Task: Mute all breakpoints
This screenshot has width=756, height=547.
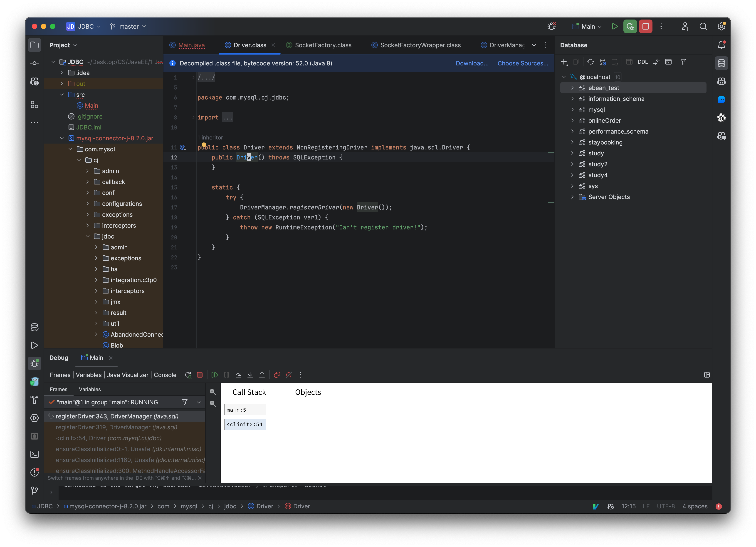Action: 289,375
